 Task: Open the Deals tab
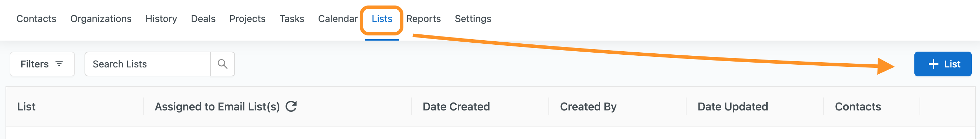pos(203,19)
